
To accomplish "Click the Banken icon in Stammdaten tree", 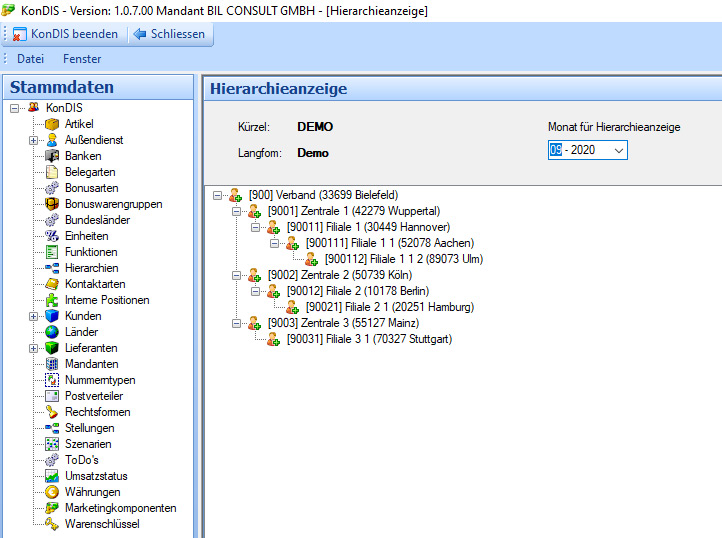I will 52,156.
